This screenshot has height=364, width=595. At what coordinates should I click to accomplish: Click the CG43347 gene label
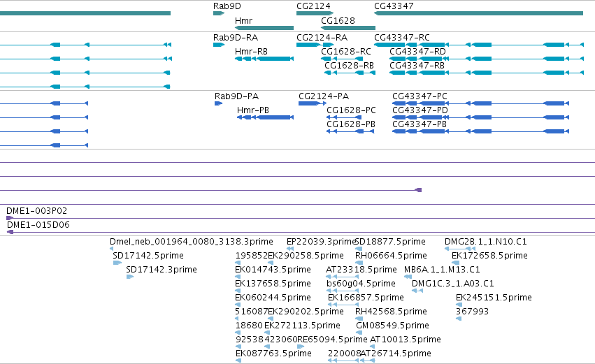point(394,6)
